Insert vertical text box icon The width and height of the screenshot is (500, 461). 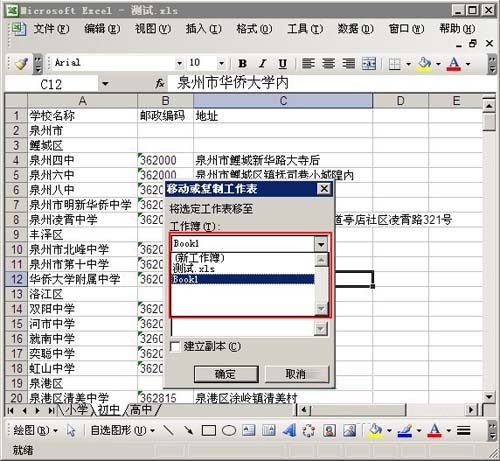coord(269,430)
